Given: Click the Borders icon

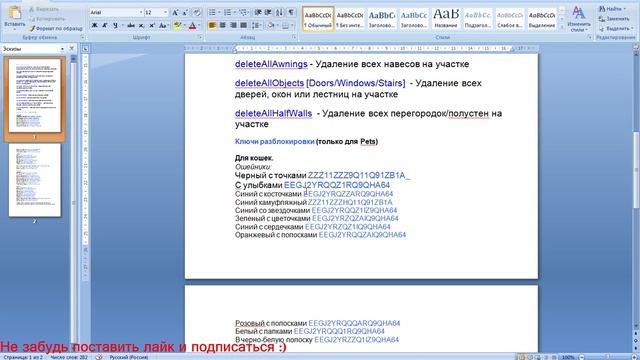Looking at the screenshot, I should click(x=285, y=25).
